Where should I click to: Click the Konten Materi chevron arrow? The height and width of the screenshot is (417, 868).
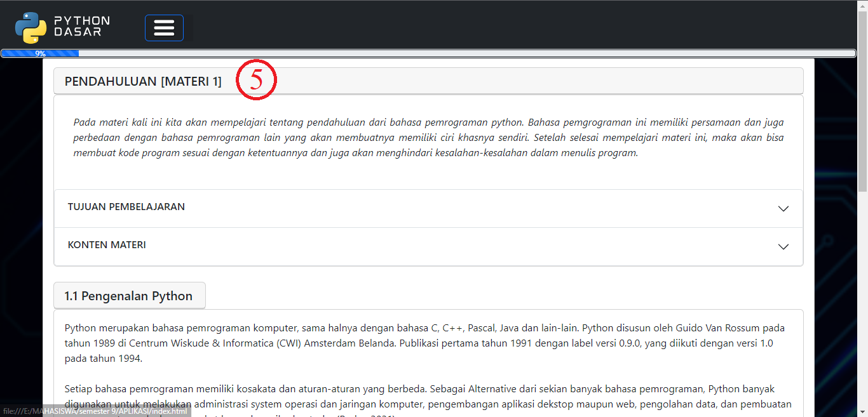tap(783, 247)
